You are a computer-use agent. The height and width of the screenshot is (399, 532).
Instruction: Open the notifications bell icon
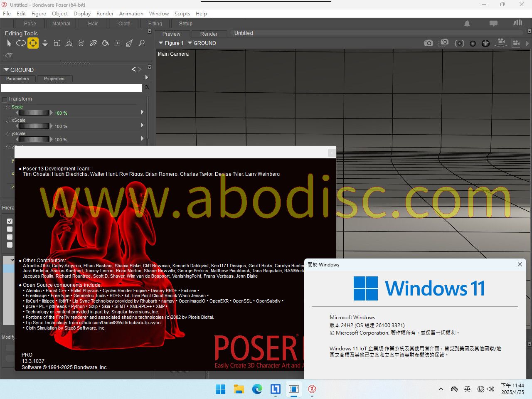[x=467, y=24]
